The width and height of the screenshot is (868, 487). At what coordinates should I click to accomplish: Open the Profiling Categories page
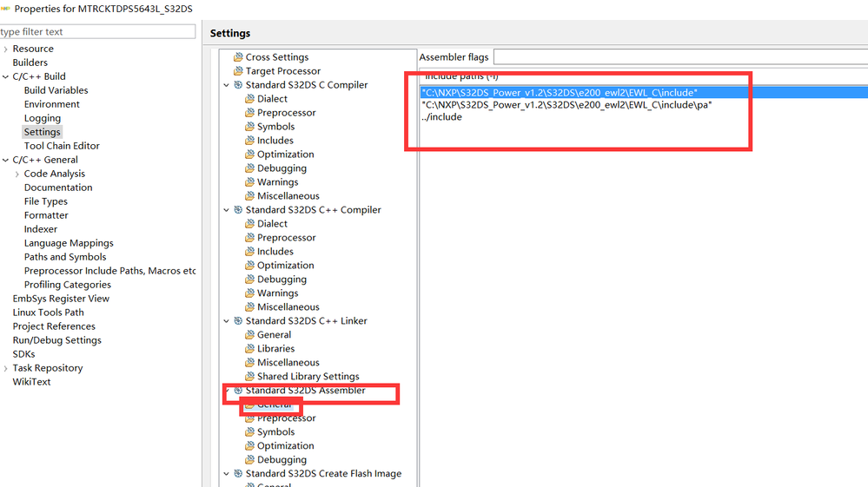pos(68,285)
